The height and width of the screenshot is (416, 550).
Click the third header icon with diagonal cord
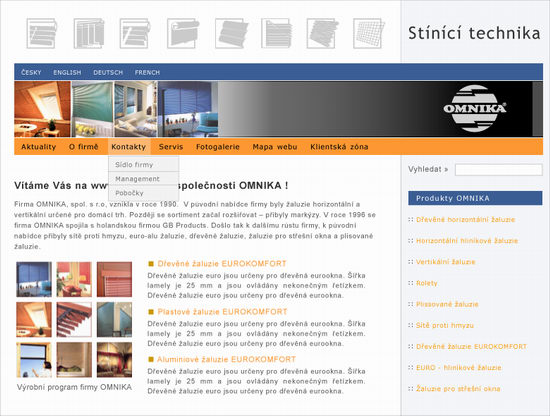click(135, 33)
